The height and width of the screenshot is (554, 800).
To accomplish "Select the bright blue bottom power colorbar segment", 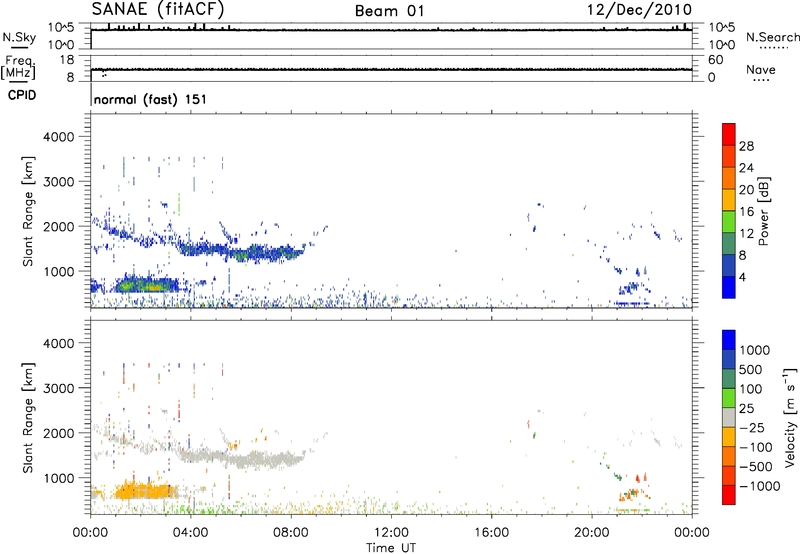I will click(729, 287).
